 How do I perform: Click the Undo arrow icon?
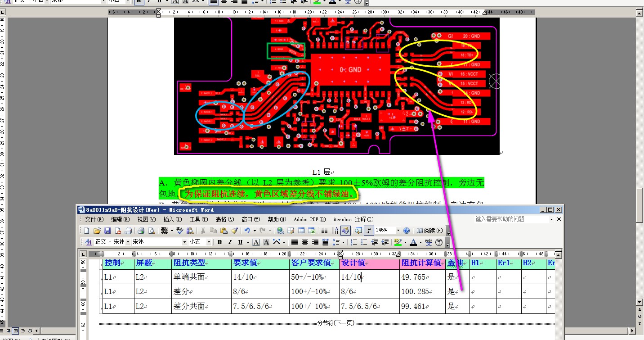click(x=247, y=231)
